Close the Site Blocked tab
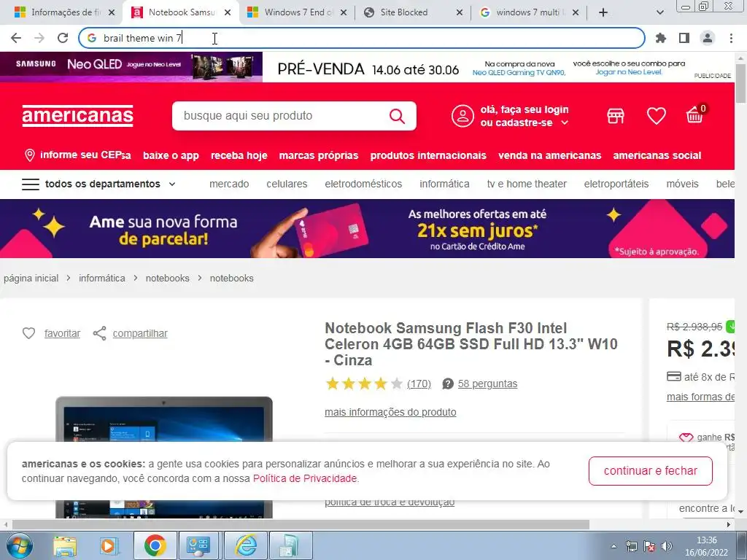Screen dimensions: 747x560 pos(460,12)
